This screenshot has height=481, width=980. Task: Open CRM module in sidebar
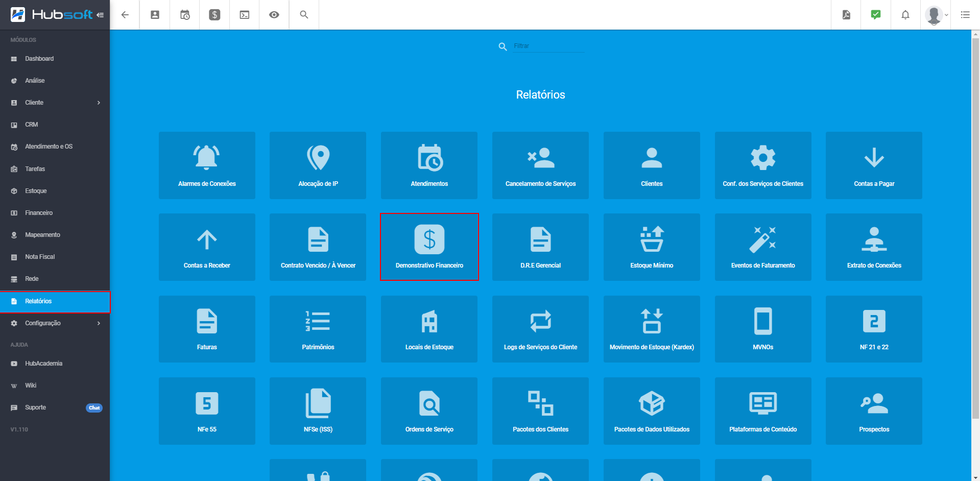(x=55, y=125)
